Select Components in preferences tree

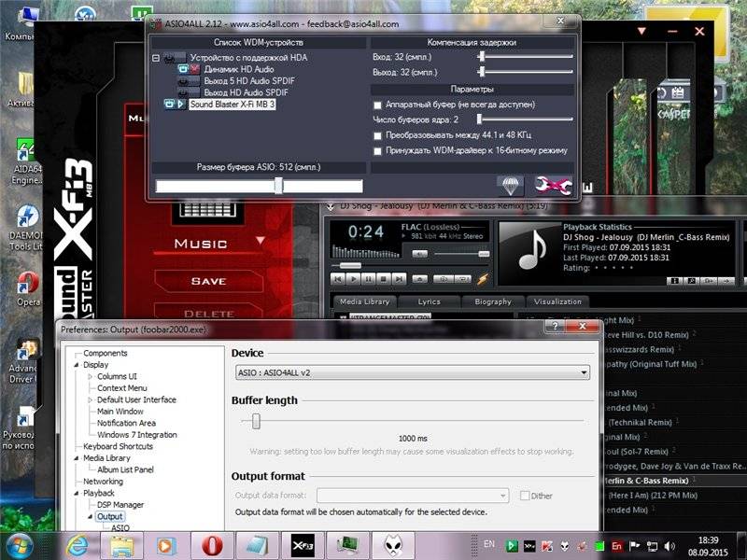point(106,353)
